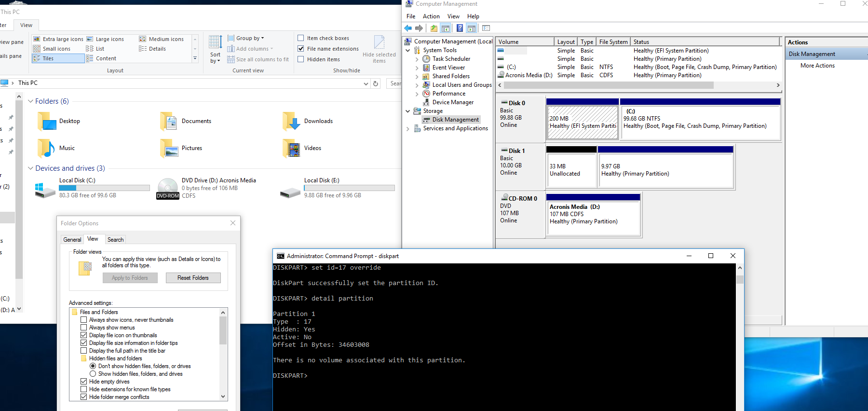Viewport: 868px width, 411px height.
Task: Toggle the Hidden items checkbox
Action: click(301, 59)
